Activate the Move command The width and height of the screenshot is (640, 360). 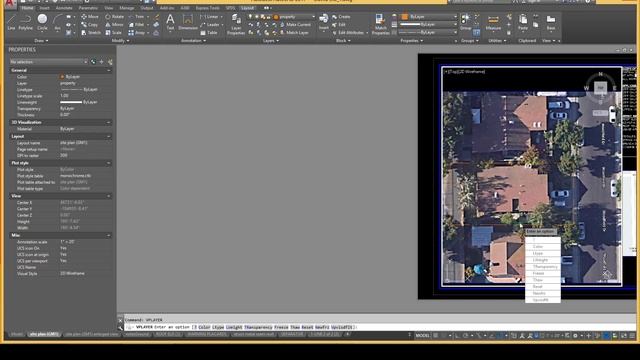[x=90, y=17]
